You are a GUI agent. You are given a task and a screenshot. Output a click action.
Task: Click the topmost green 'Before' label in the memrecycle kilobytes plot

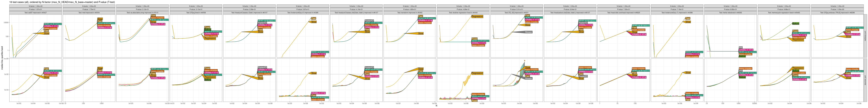click(x=795, y=24)
